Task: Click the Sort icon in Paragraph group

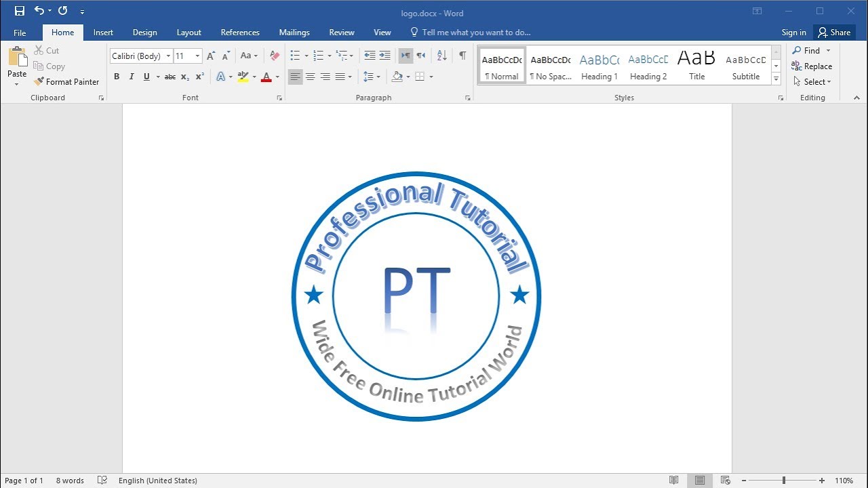Action: (x=441, y=56)
